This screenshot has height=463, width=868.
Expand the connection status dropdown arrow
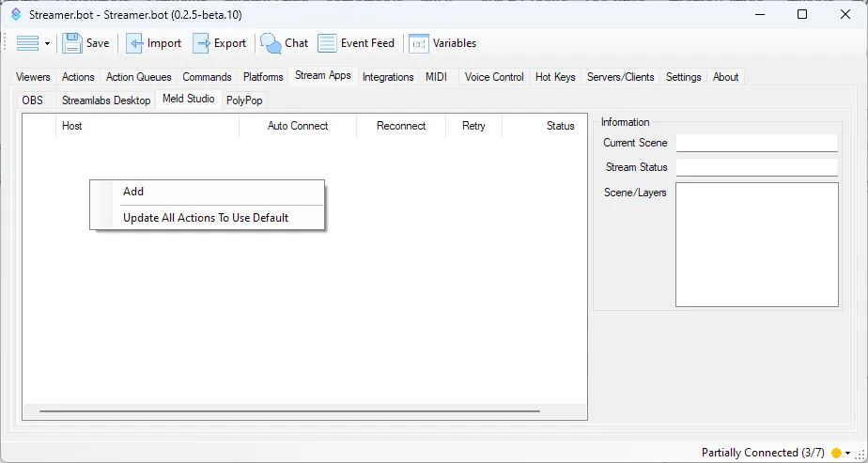coord(848,453)
